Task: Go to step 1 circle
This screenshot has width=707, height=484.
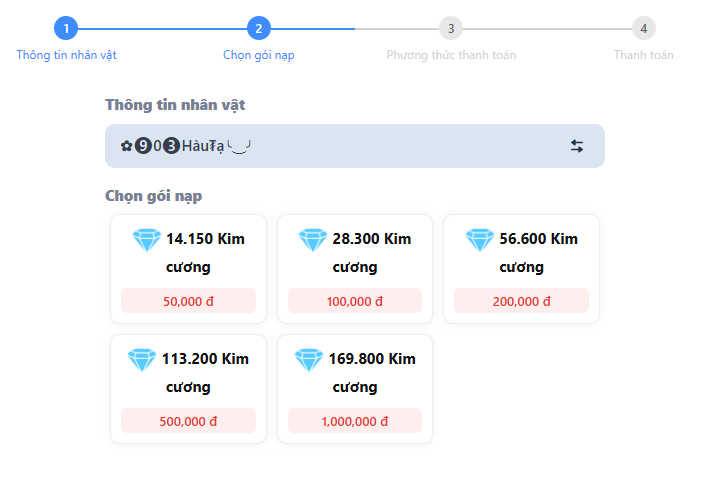Action: (66, 28)
